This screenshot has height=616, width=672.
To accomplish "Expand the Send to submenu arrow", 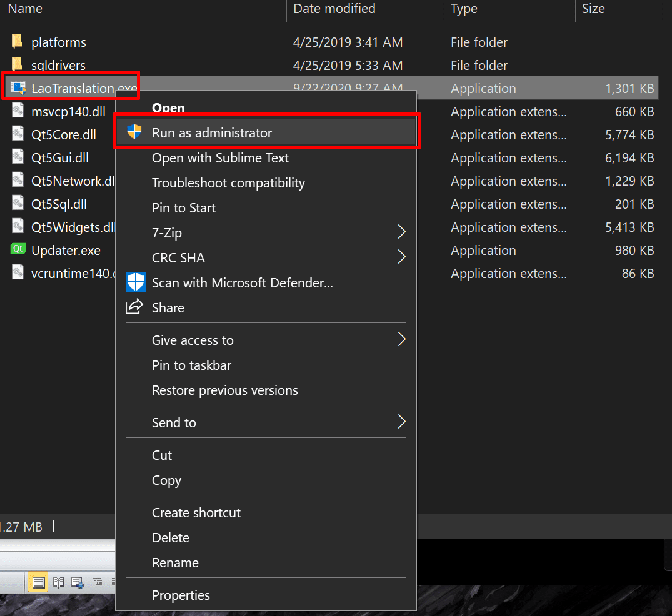I will click(x=401, y=422).
